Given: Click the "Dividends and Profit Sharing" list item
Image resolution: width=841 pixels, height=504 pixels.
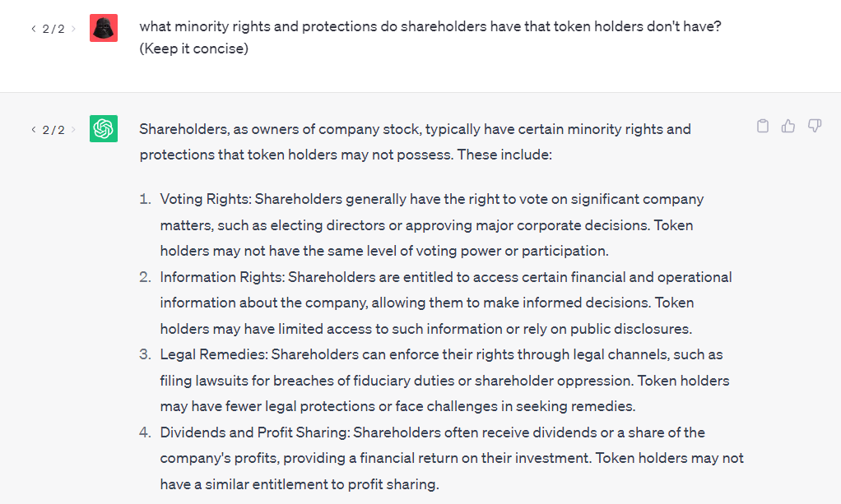Looking at the screenshot, I should tap(452, 458).
